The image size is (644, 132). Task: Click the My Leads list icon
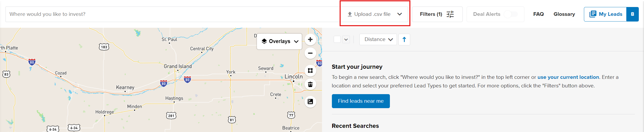593,14
